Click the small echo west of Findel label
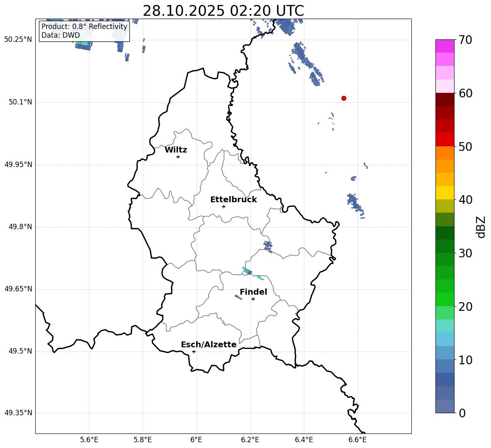This screenshot has height=448, width=491. 238,297
